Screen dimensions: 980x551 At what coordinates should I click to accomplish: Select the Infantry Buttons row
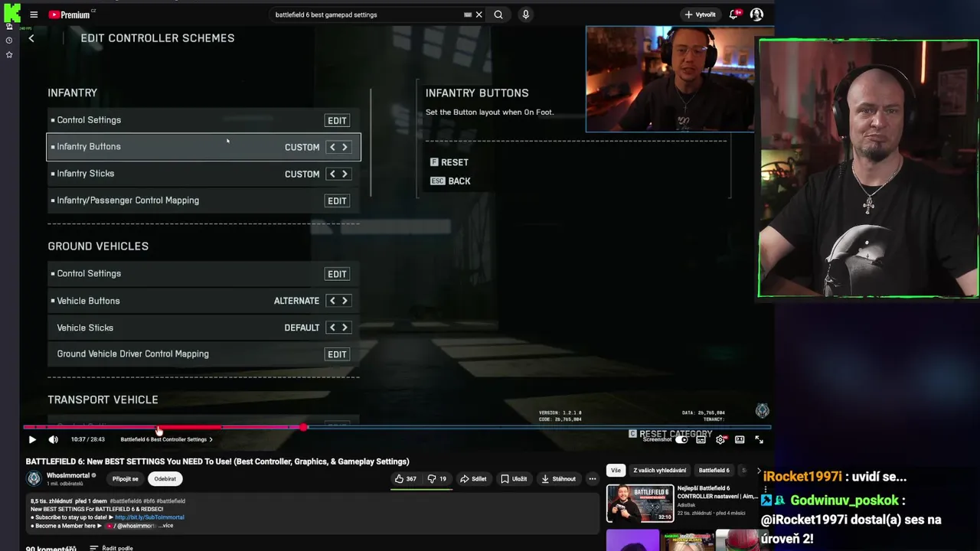pyautogui.click(x=204, y=147)
